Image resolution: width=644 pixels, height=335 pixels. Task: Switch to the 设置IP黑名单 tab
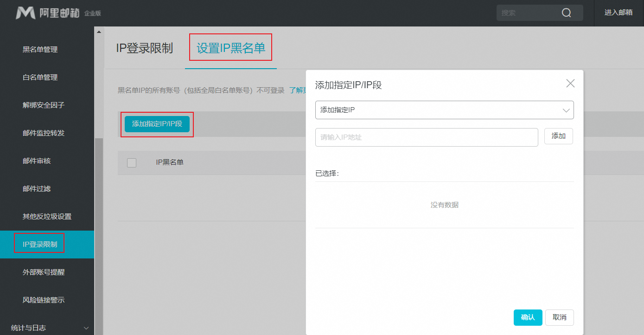[x=230, y=47]
